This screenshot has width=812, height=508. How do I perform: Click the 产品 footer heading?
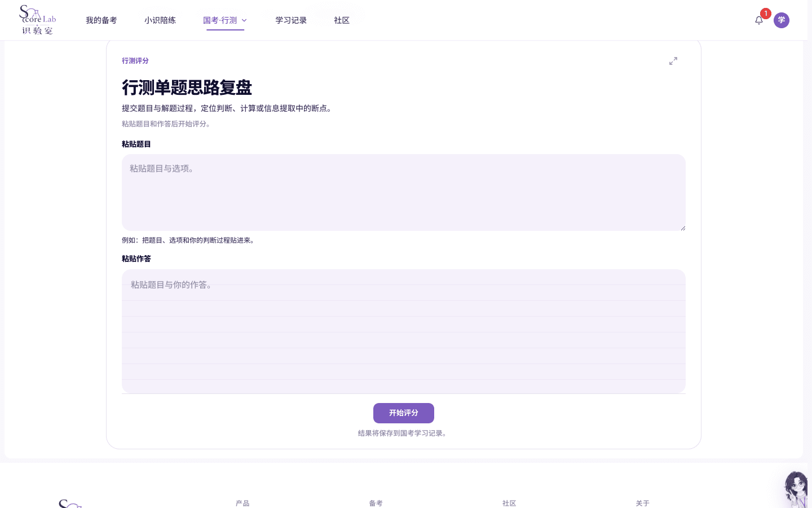(x=242, y=503)
